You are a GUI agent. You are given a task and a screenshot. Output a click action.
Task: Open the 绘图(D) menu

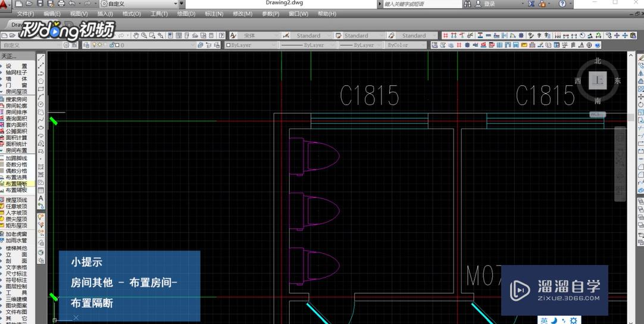click(x=186, y=14)
